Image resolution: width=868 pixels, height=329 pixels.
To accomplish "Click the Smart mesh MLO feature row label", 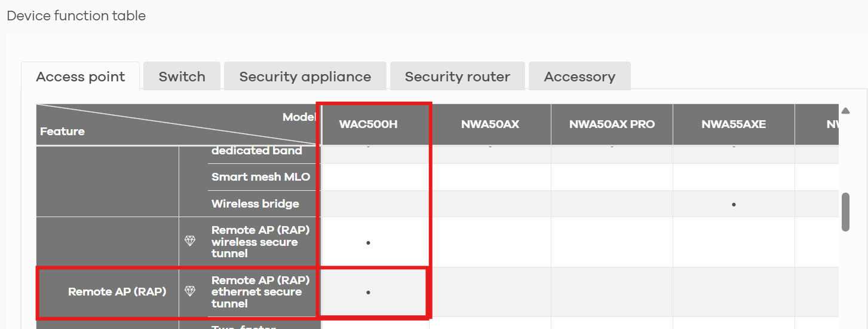I will pyautogui.click(x=261, y=177).
